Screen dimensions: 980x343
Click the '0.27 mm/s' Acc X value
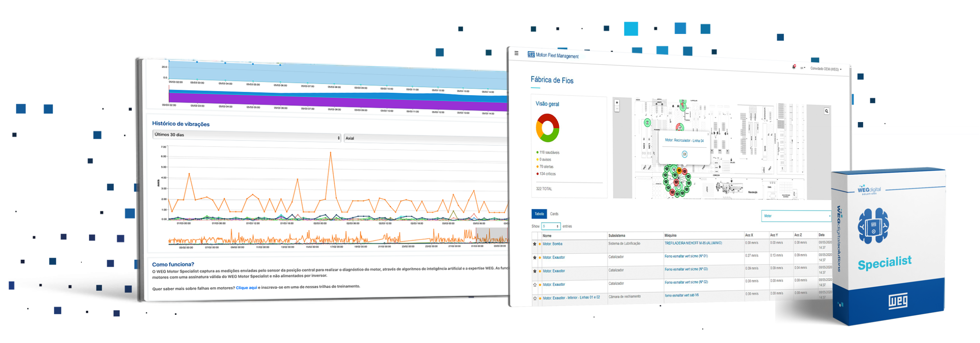click(x=751, y=256)
